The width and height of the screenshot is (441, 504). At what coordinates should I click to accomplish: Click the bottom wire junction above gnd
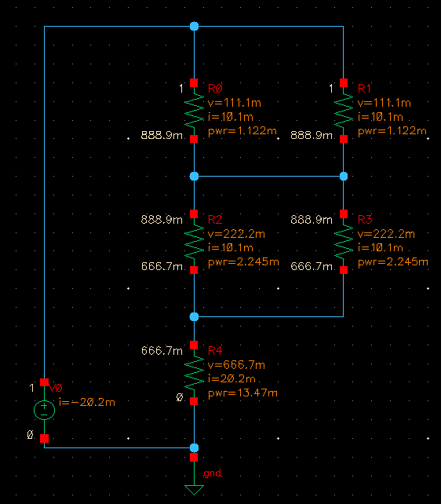point(194,447)
